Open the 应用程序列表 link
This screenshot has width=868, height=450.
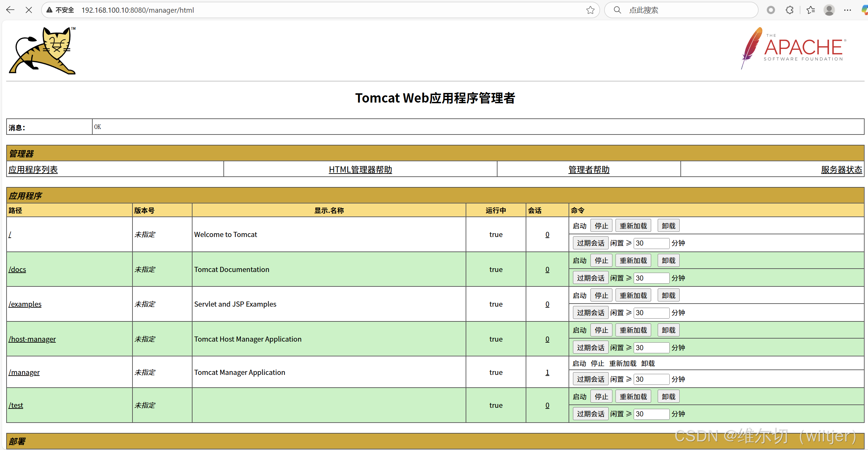pyautogui.click(x=33, y=169)
